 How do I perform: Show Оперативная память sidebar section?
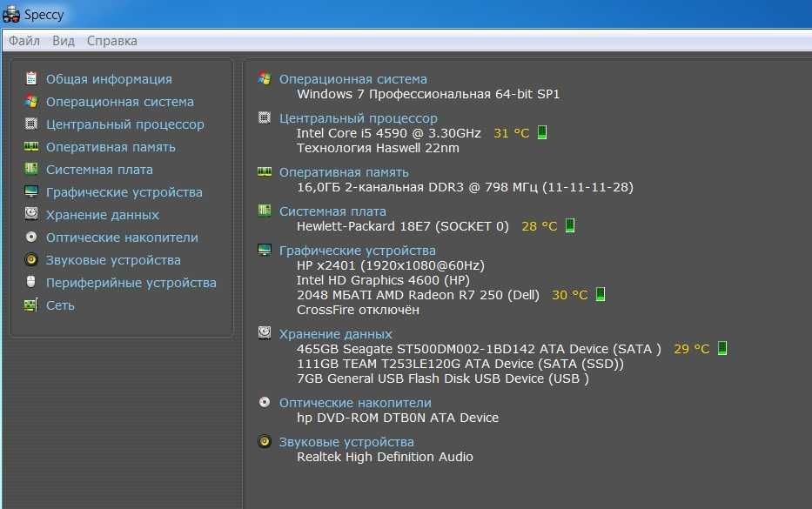click(111, 147)
